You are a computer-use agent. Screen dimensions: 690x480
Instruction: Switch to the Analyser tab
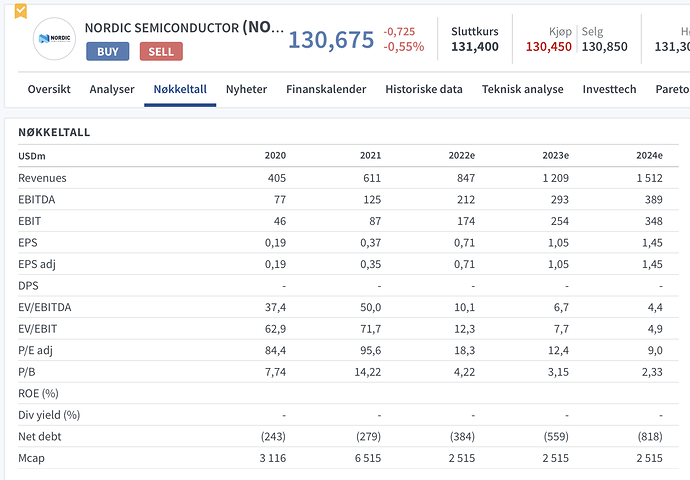point(112,89)
